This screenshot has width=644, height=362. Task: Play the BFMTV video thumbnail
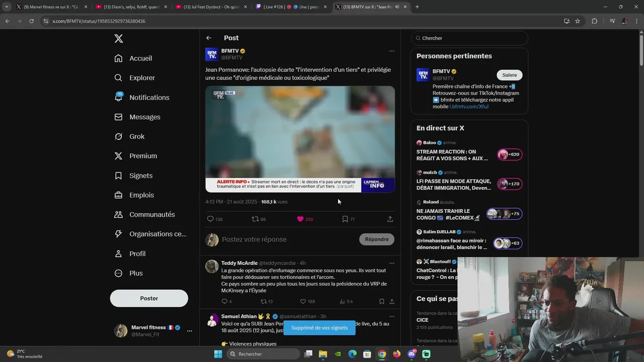point(300,139)
